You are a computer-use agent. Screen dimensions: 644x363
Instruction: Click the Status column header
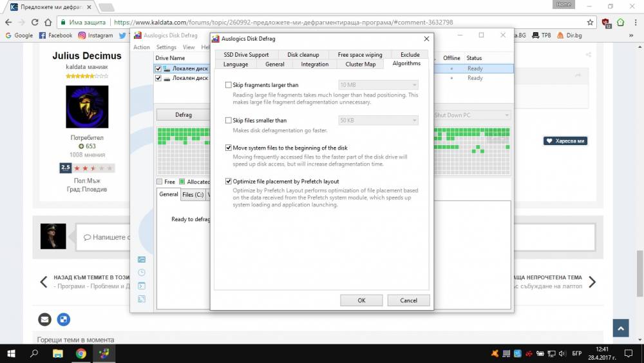[474, 58]
